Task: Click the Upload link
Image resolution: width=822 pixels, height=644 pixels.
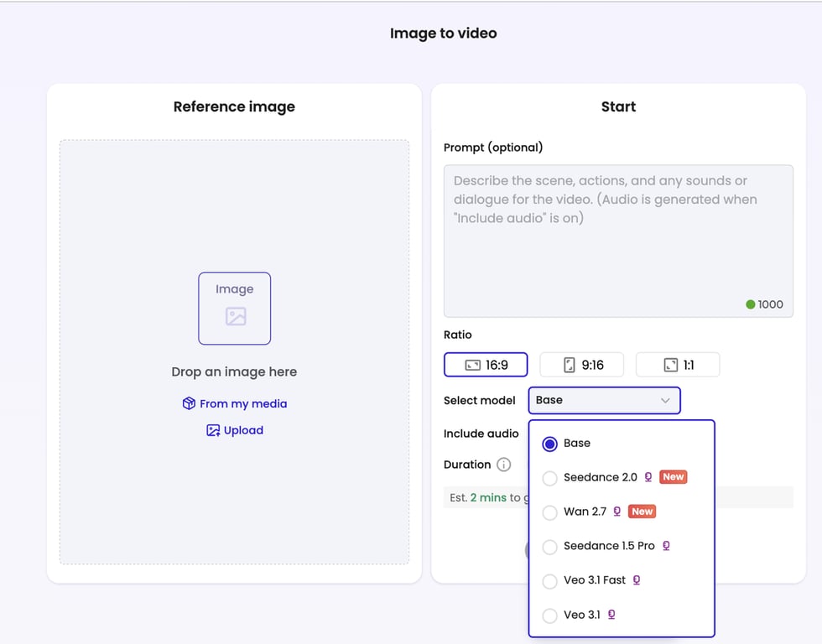Action: click(243, 430)
